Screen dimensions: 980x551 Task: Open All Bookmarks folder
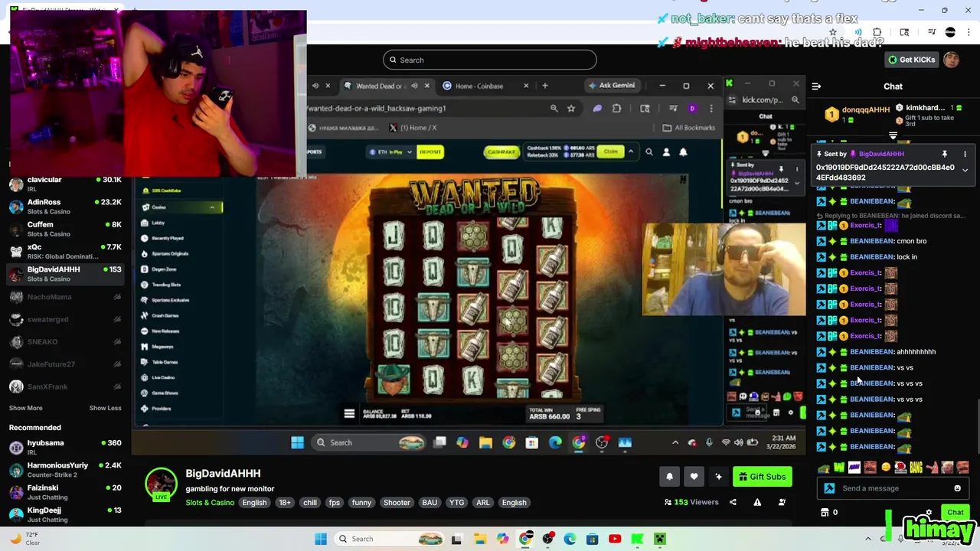tap(689, 128)
